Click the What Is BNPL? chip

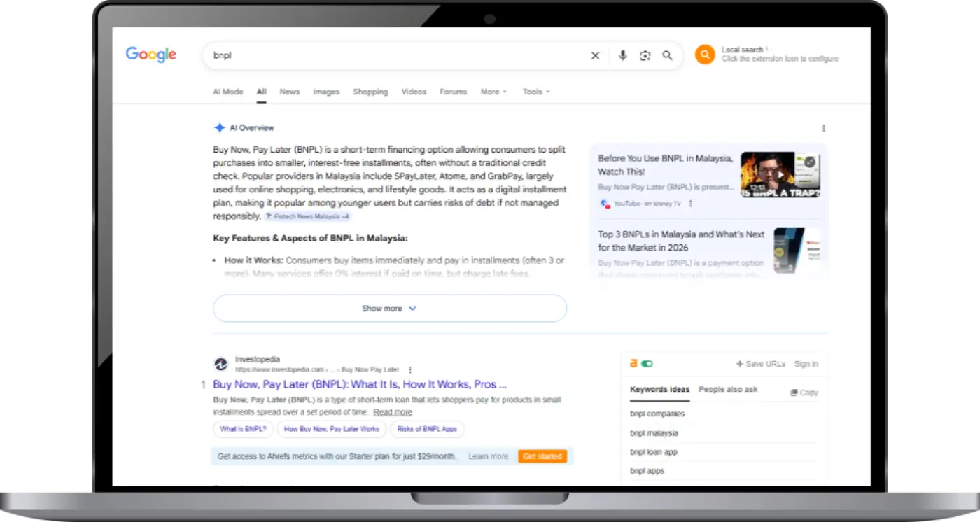click(x=243, y=429)
